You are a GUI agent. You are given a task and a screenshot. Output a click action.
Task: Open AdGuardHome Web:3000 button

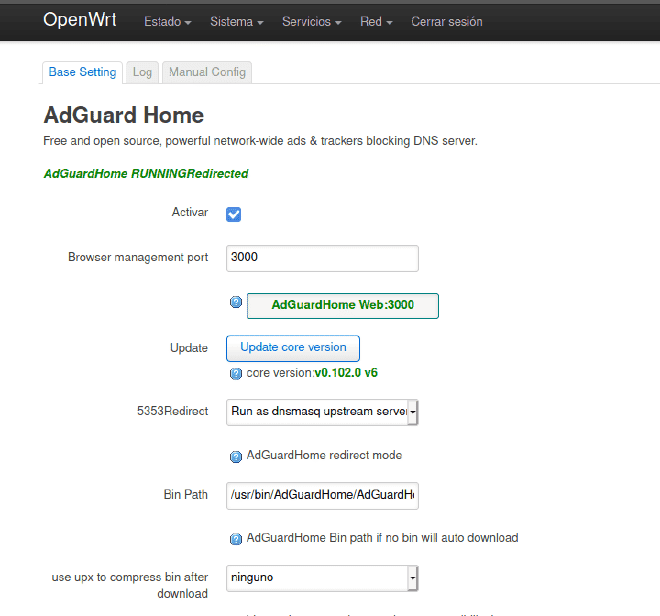pos(343,306)
